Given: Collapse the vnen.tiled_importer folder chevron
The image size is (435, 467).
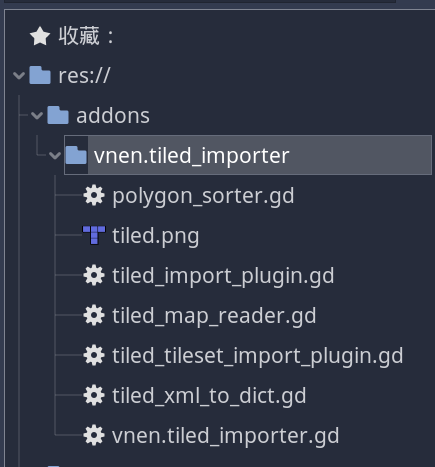Looking at the screenshot, I should pyautogui.click(x=55, y=156).
